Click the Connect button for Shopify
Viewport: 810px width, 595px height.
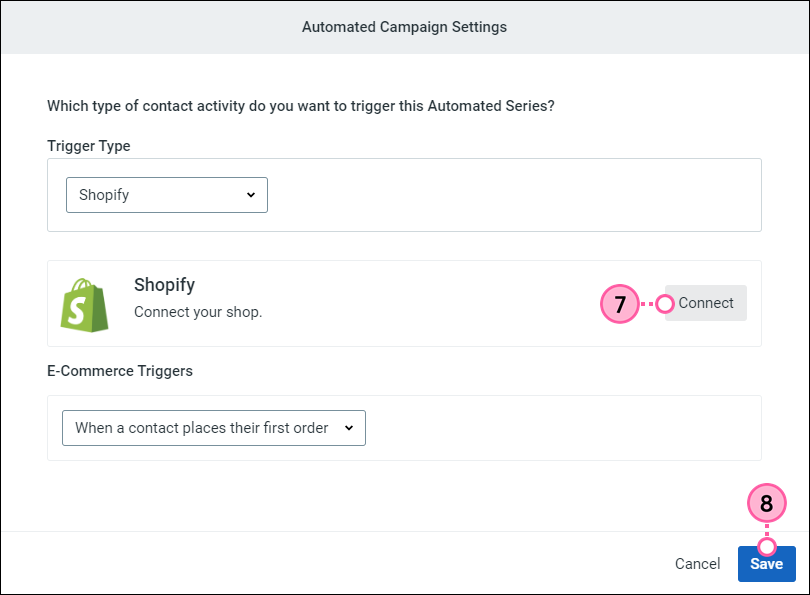[706, 303]
